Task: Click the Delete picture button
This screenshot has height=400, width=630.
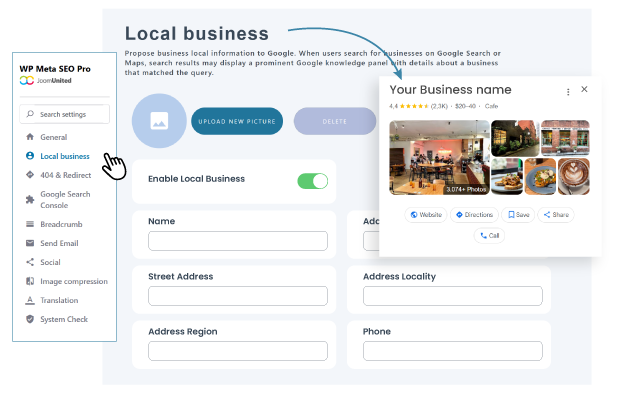Action: point(335,121)
